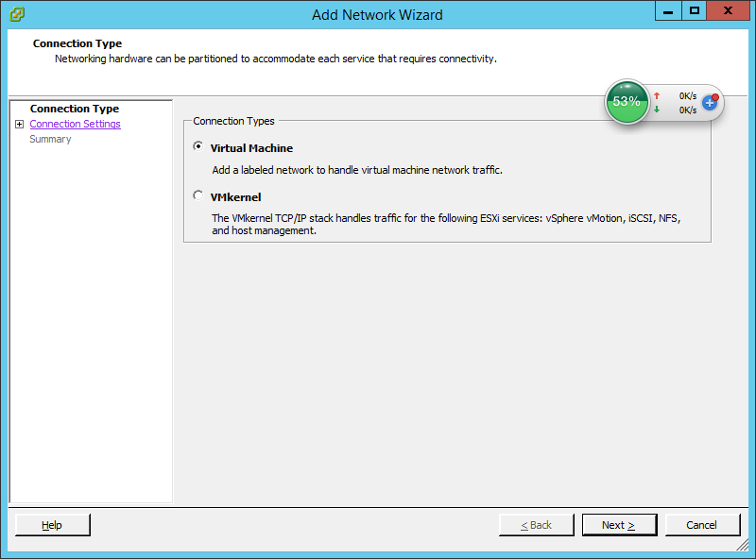This screenshot has width=756, height=559.
Task: Cancel the Add Network Wizard
Action: pos(702,525)
